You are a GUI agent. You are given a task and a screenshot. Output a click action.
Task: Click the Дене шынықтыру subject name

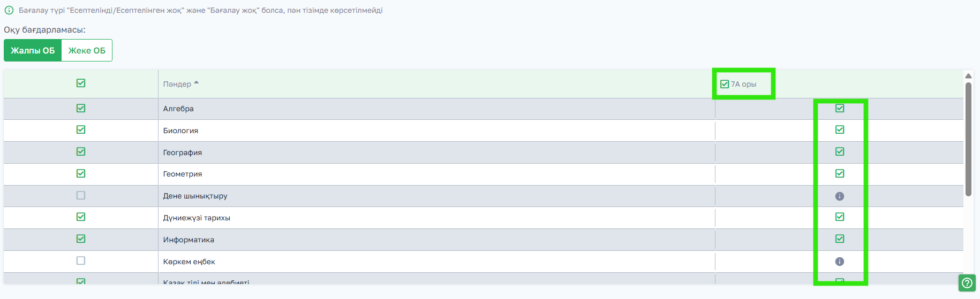195,196
